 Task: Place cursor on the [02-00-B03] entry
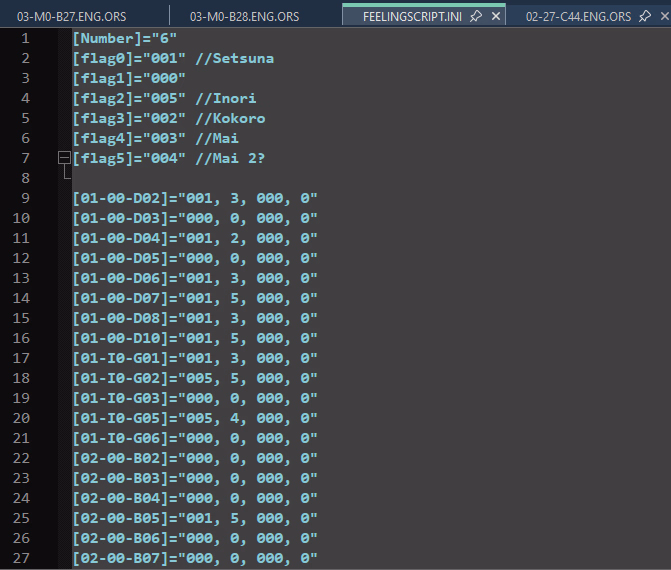[195, 478]
